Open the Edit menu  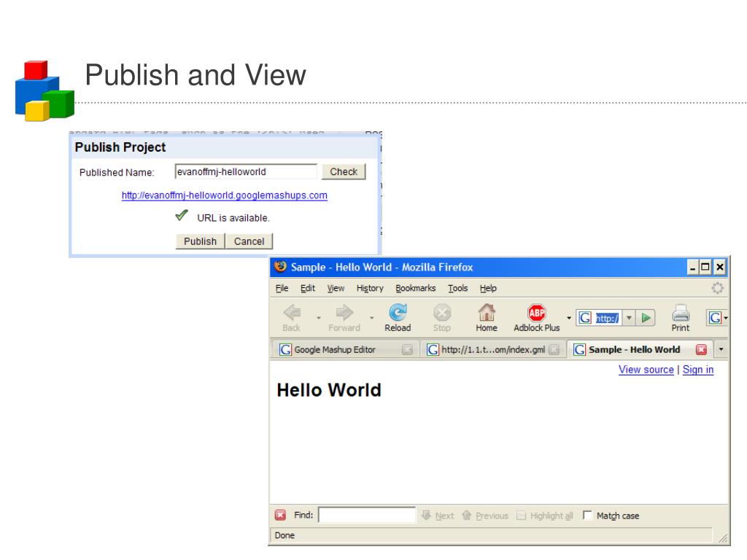pos(308,288)
